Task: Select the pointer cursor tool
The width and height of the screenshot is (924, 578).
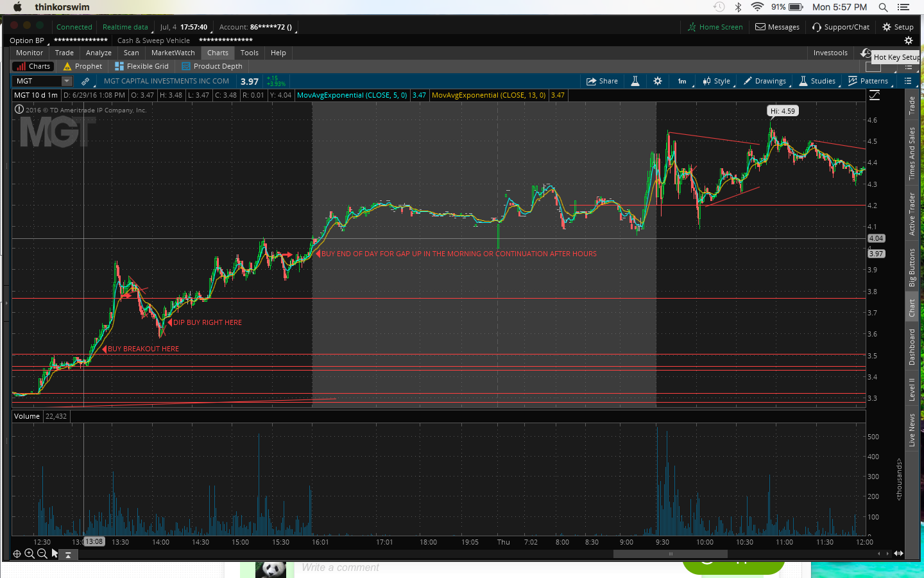Action: [x=55, y=553]
